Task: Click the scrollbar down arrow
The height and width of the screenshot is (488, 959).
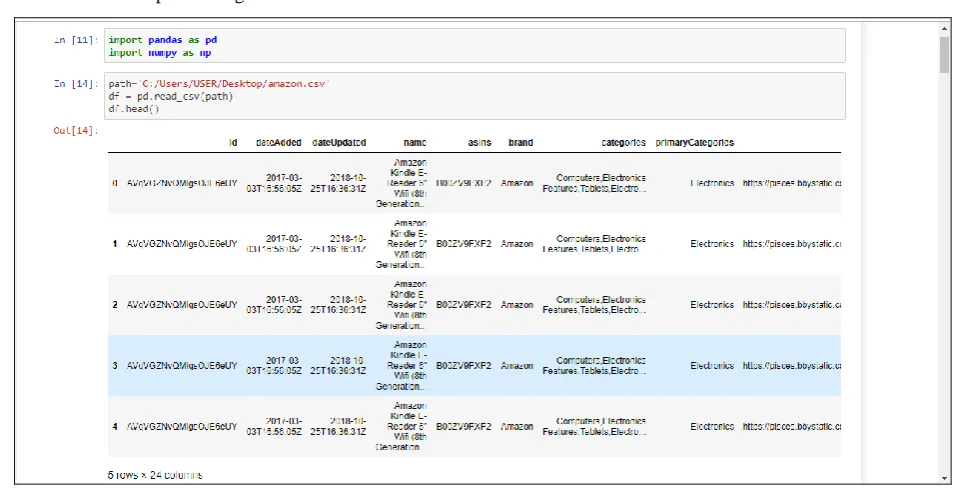Action: [945, 478]
